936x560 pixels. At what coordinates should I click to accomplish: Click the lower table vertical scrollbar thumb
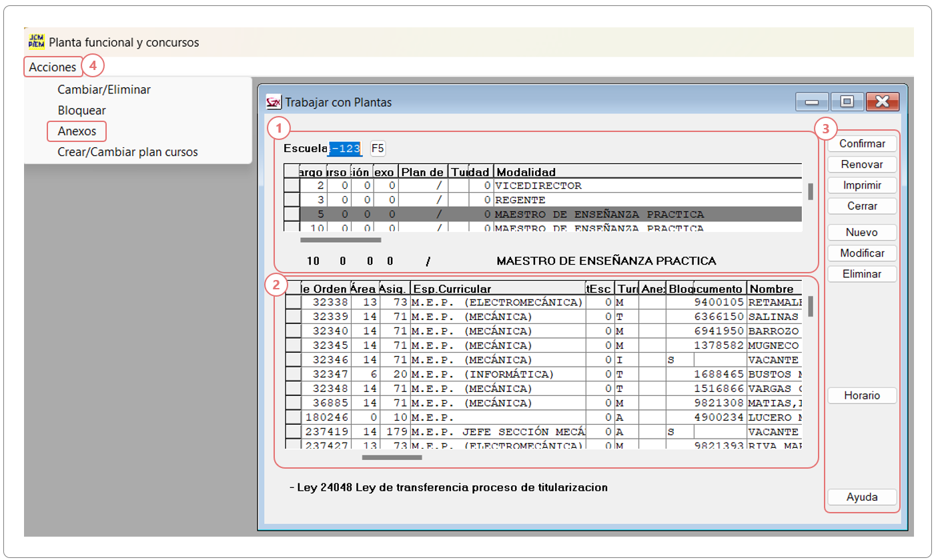click(811, 306)
